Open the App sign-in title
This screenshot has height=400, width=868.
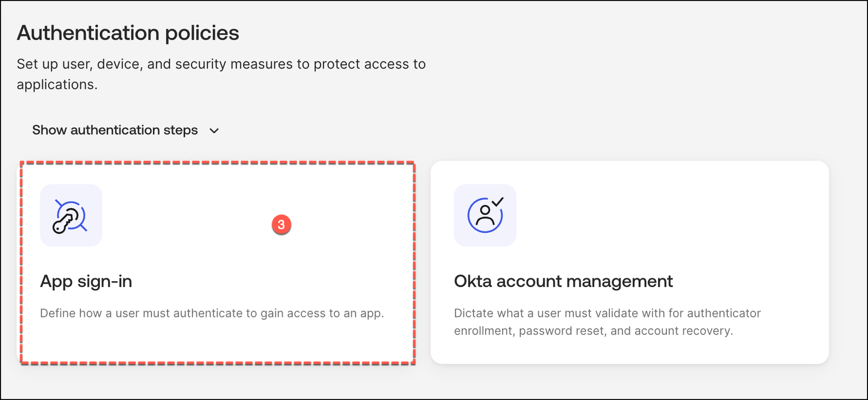coord(86,281)
